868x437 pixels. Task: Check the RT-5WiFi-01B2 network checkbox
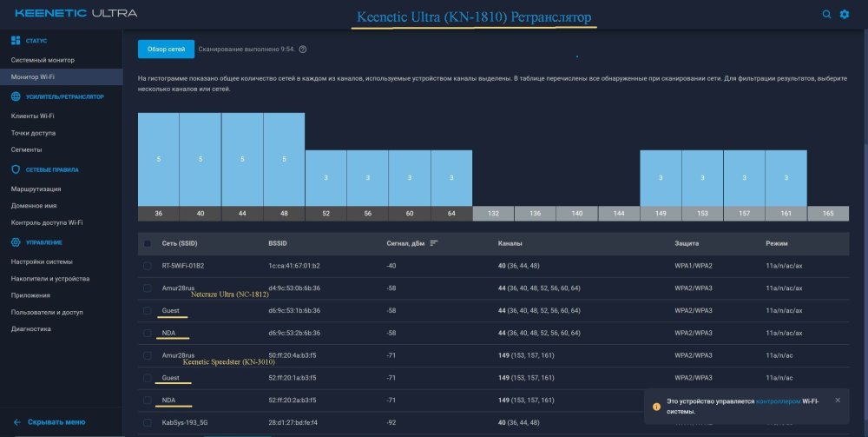coord(148,266)
